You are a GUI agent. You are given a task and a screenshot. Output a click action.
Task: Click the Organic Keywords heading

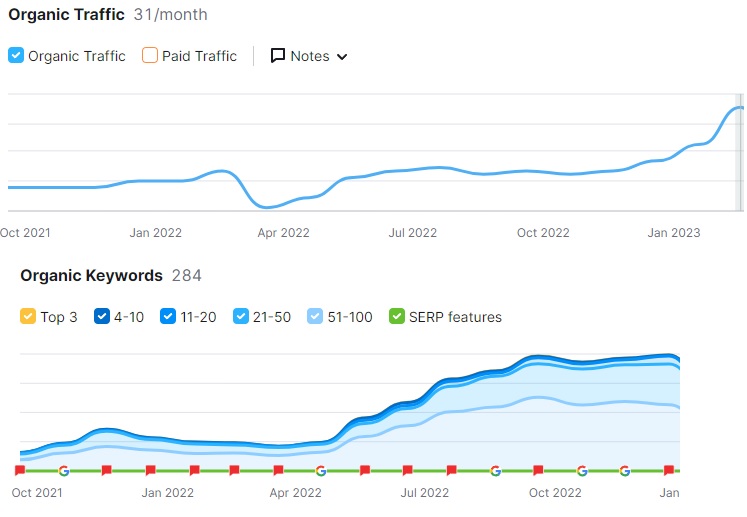(91, 275)
